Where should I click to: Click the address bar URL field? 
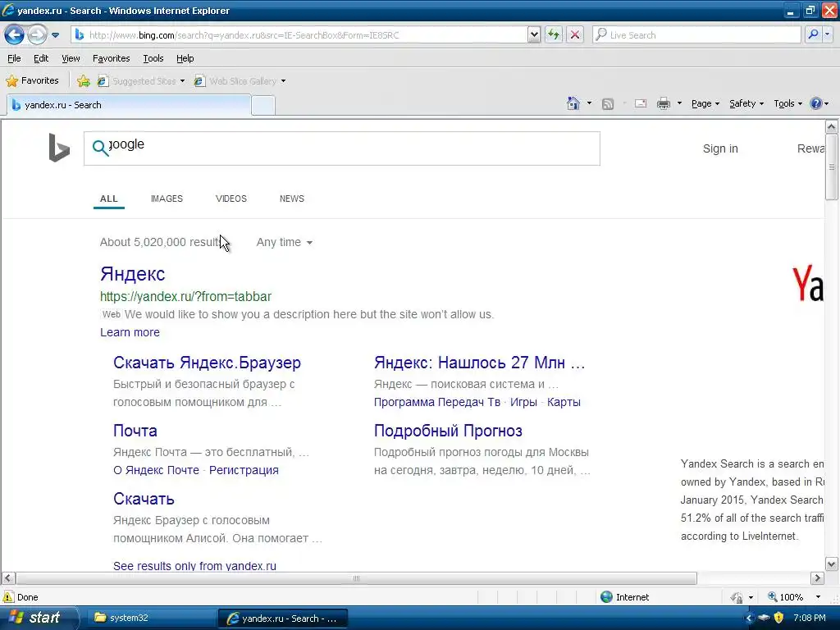(x=300, y=35)
